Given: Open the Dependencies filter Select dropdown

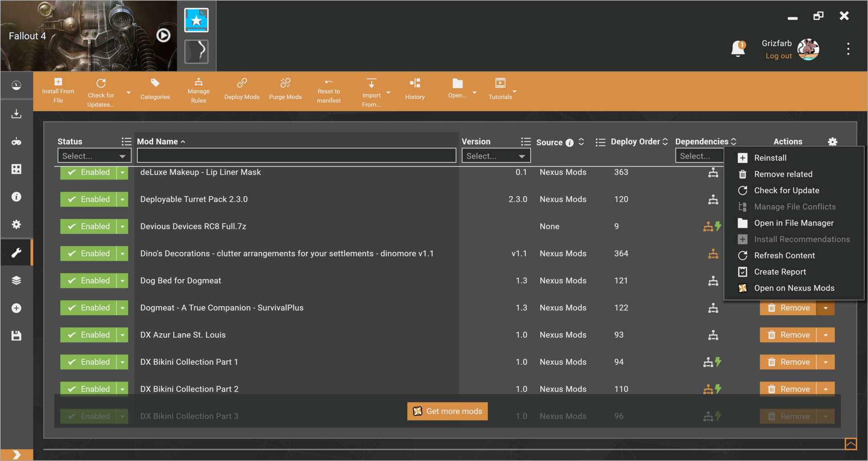Looking at the screenshot, I should click(699, 155).
